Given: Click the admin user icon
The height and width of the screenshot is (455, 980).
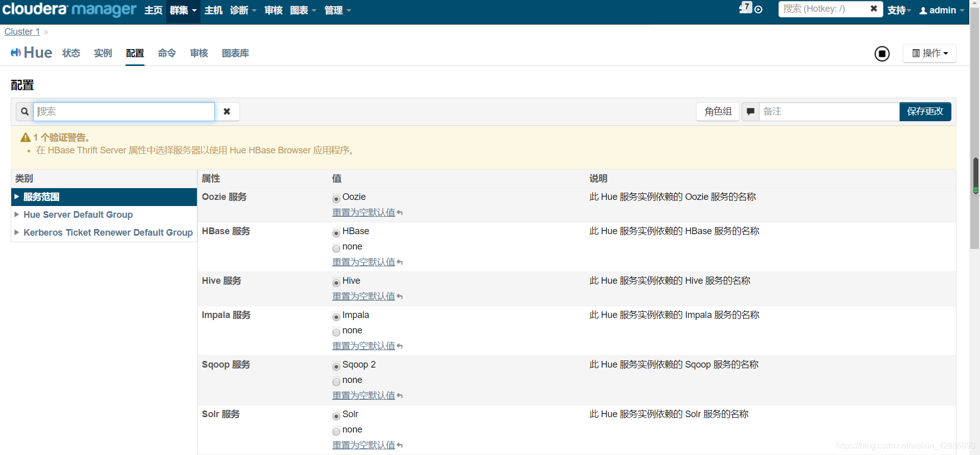Looking at the screenshot, I should click(x=923, y=10).
